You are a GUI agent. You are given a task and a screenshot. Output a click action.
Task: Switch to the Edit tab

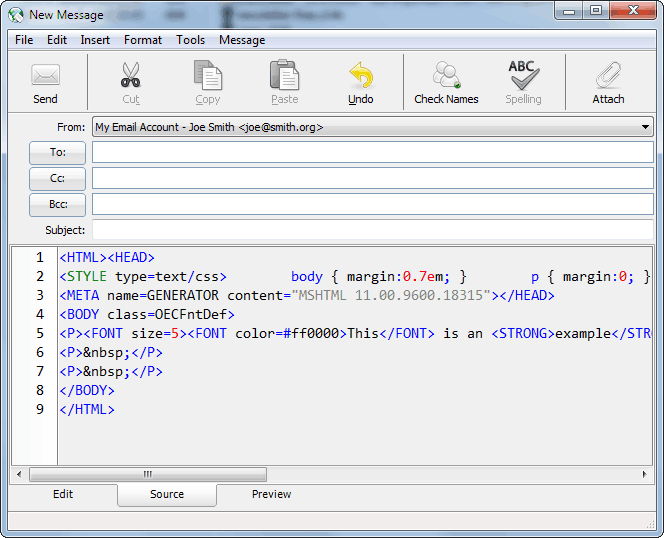(x=63, y=494)
